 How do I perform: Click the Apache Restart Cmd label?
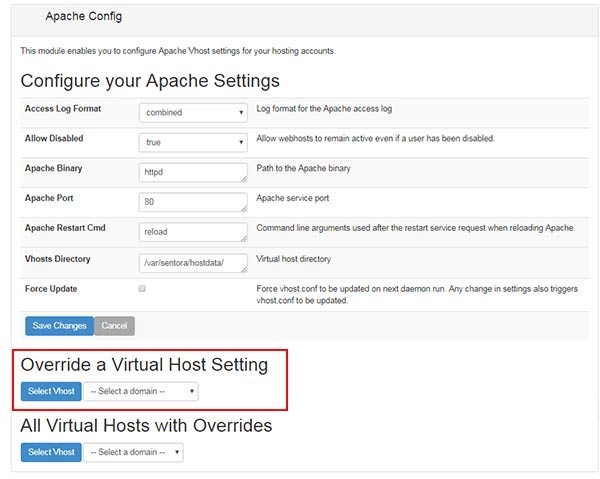coord(65,228)
